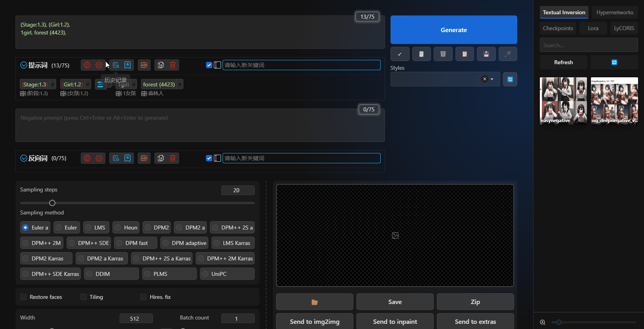Open the Checkpoints tab
This screenshot has height=329, width=644.
point(558,28)
